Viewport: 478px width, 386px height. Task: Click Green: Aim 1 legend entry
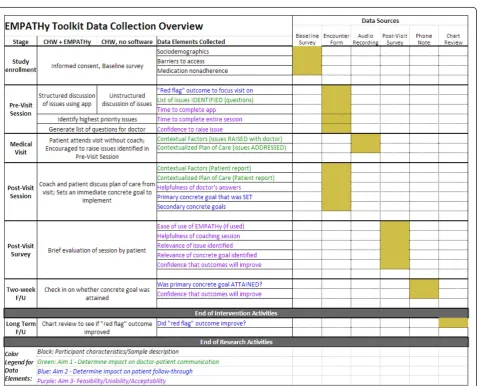click(128, 362)
